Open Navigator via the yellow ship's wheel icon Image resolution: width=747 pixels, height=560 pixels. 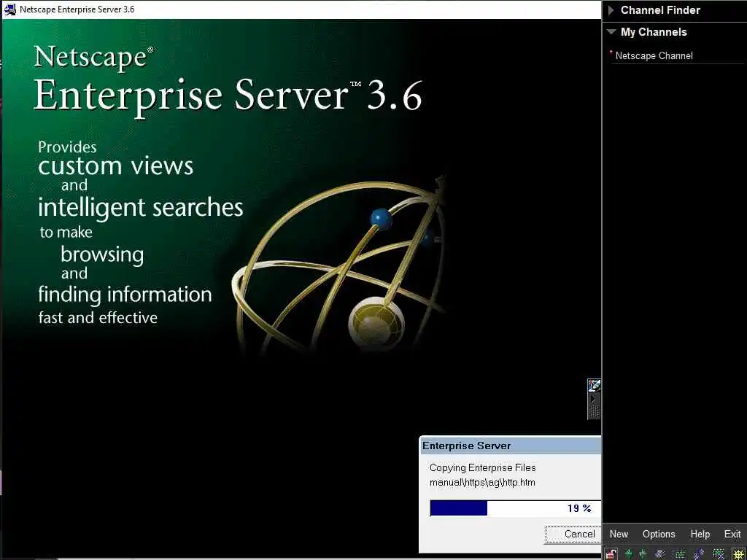(x=738, y=554)
